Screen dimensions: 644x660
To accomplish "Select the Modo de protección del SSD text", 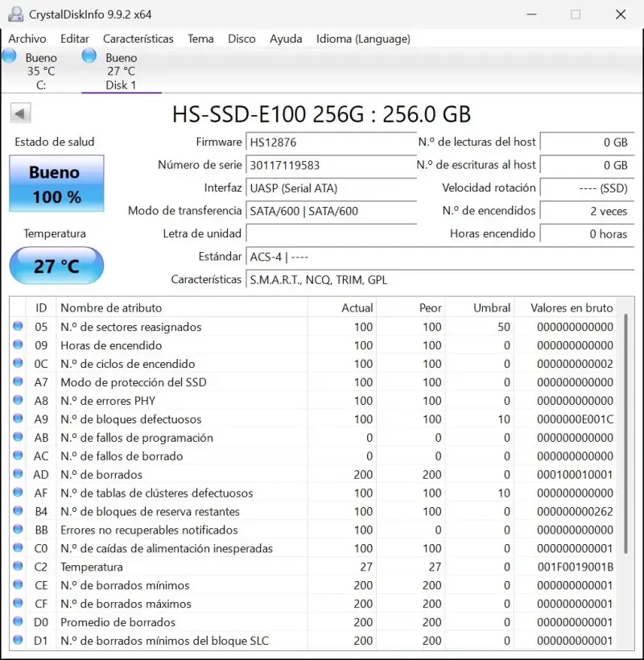I will pyautogui.click(x=134, y=382).
